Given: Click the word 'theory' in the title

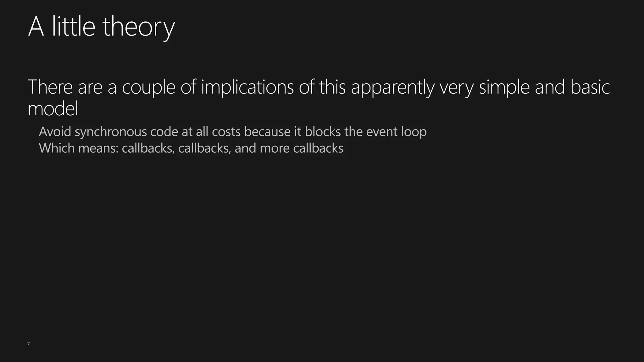Looking at the screenshot, I should coord(139,28).
